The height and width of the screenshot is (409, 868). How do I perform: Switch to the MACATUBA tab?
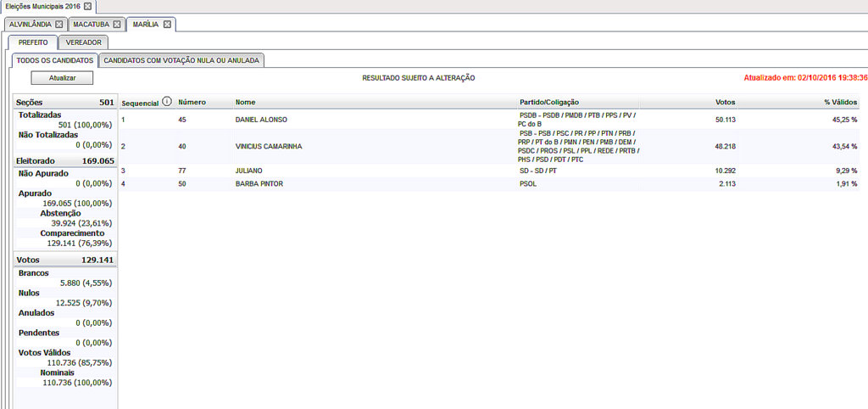[x=90, y=24]
